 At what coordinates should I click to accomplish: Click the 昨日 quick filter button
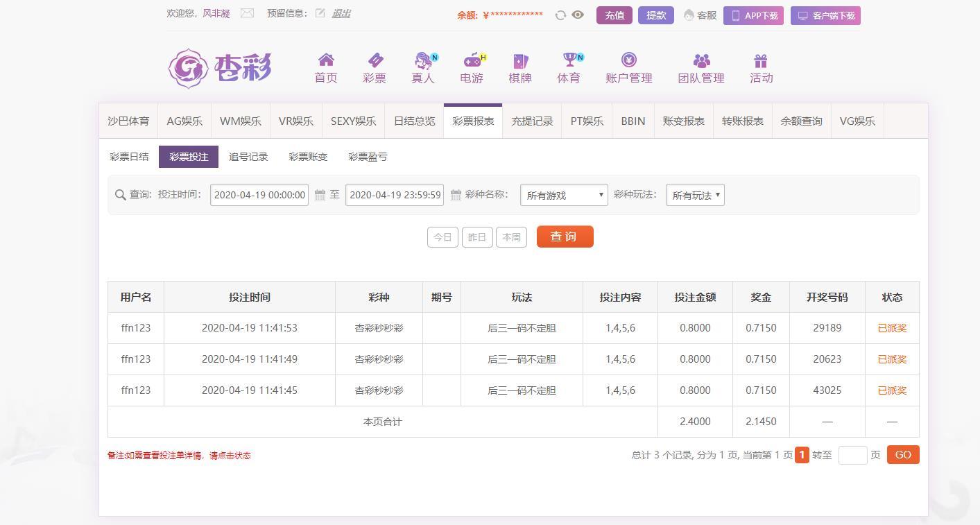(x=477, y=237)
